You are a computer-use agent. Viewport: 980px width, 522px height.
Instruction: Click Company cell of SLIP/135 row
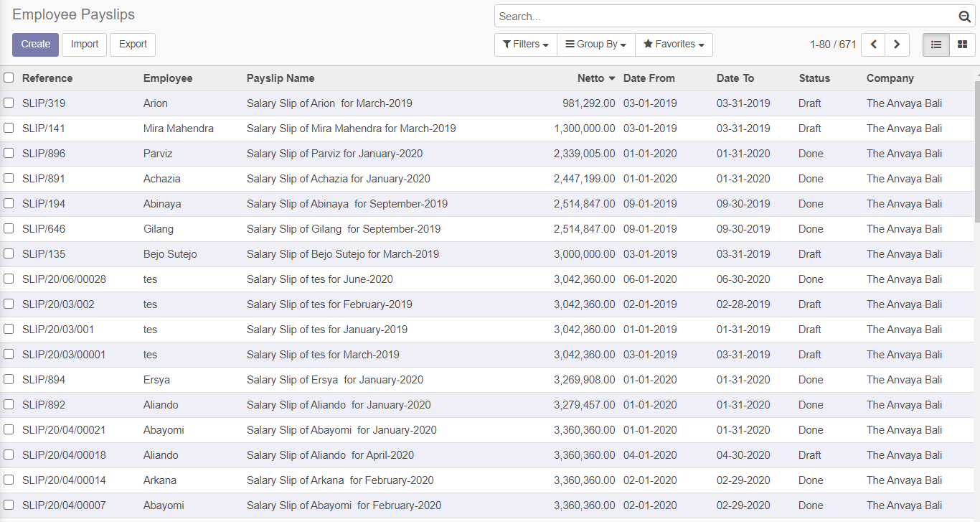pyautogui.click(x=904, y=254)
